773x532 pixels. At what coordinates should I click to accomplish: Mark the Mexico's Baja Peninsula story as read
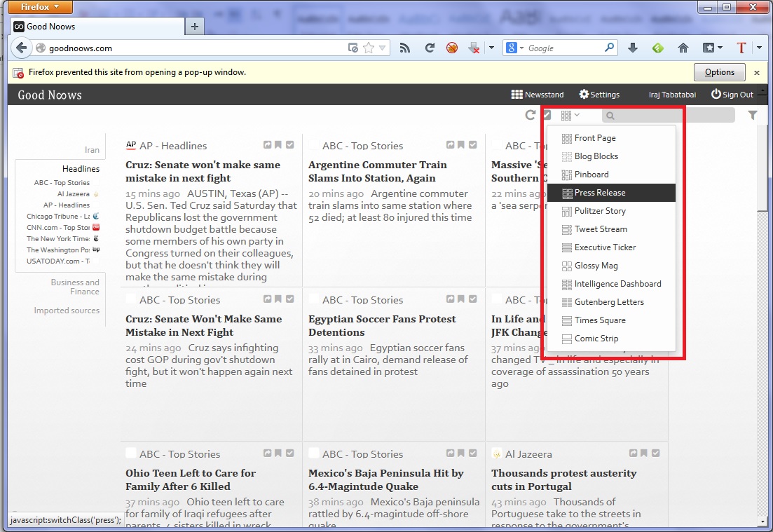[x=473, y=453]
